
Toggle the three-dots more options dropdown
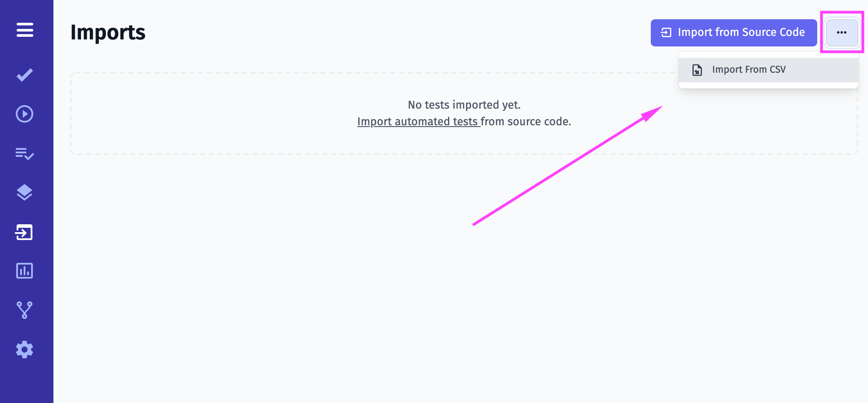pyautogui.click(x=842, y=32)
